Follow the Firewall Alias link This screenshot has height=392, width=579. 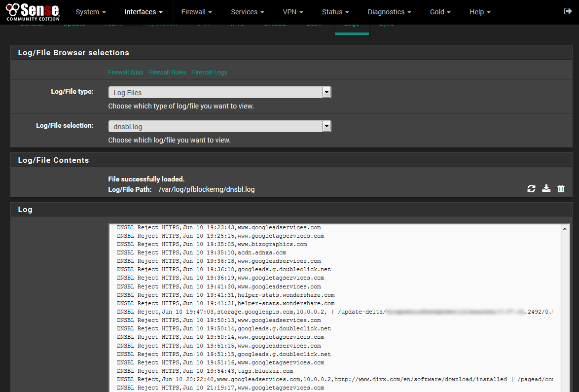click(x=126, y=72)
